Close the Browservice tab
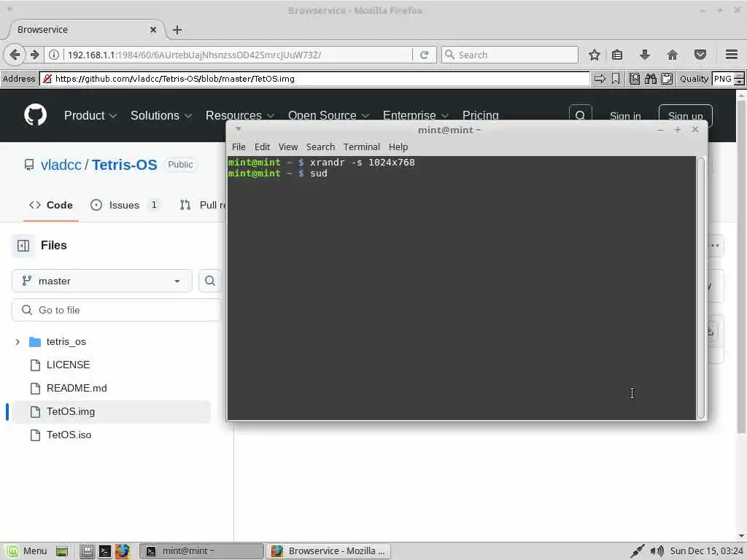Viewport: 747px width, 560px height. pos(153,29)
